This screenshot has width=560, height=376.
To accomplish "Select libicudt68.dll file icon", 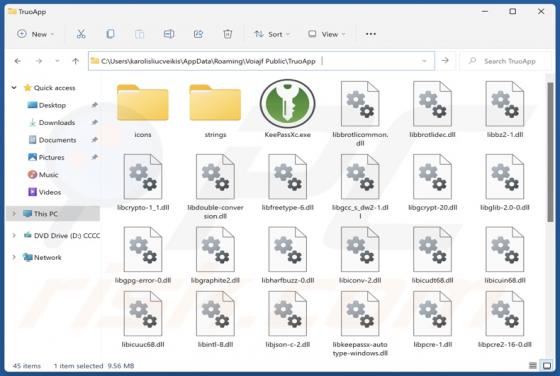I will 432,249.
